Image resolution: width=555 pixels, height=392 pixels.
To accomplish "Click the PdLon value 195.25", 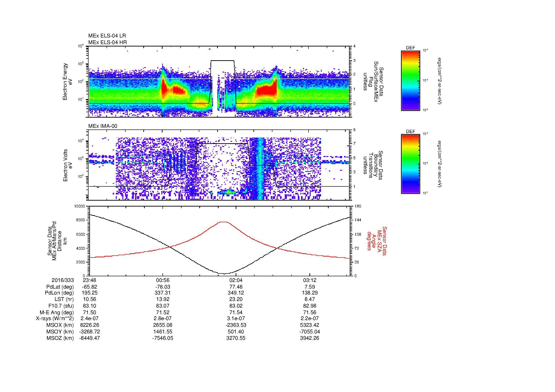I will click(x=89, y=293).
